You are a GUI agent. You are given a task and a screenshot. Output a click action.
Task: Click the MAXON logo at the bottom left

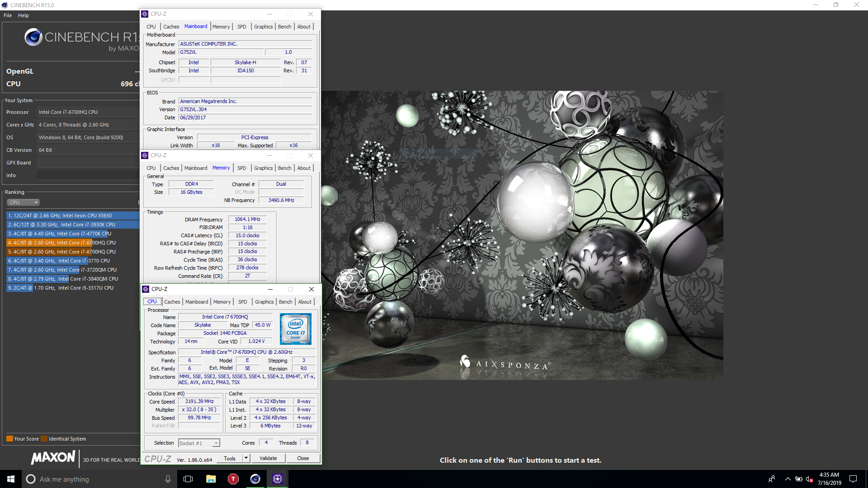pyautogui.click(x=53, y=457)
